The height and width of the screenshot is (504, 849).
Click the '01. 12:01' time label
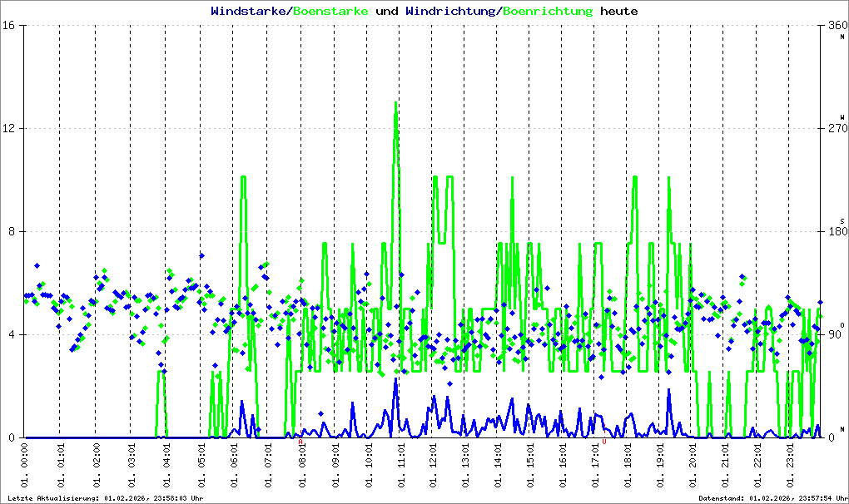pyautogui.click(x=433, y=466)
